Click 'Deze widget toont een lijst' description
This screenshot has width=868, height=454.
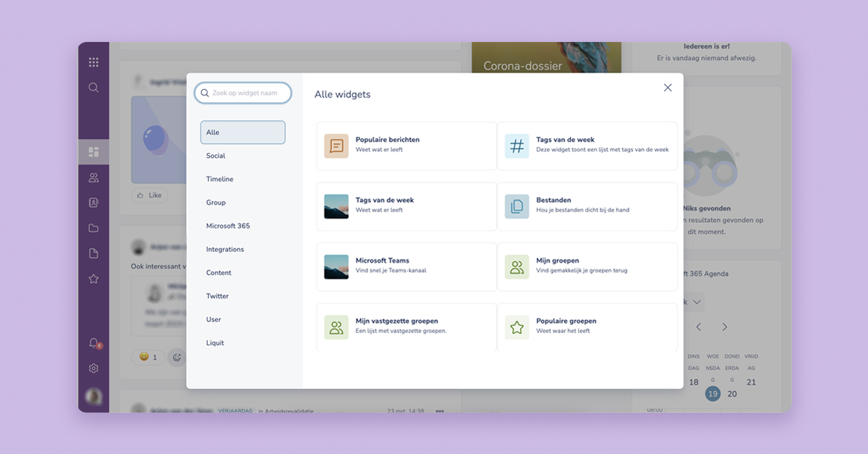(x=603, y=150)
